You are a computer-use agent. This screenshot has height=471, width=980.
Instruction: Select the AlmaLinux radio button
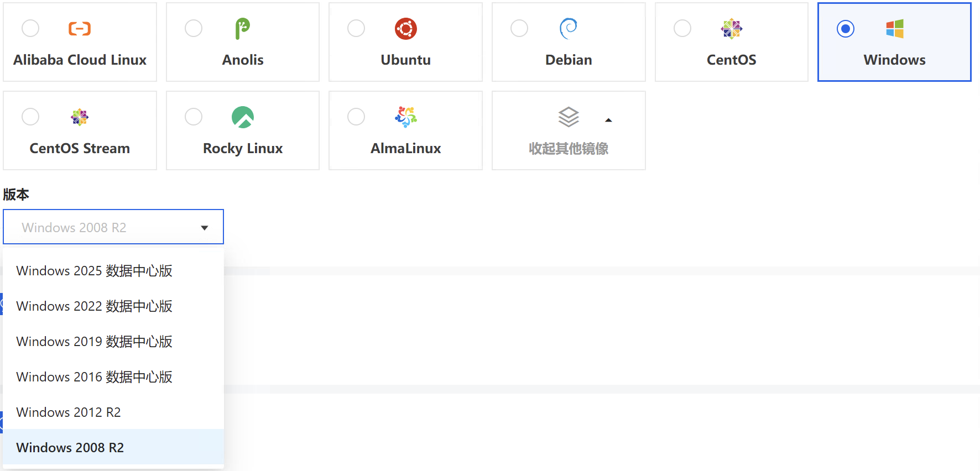[356, 117]
